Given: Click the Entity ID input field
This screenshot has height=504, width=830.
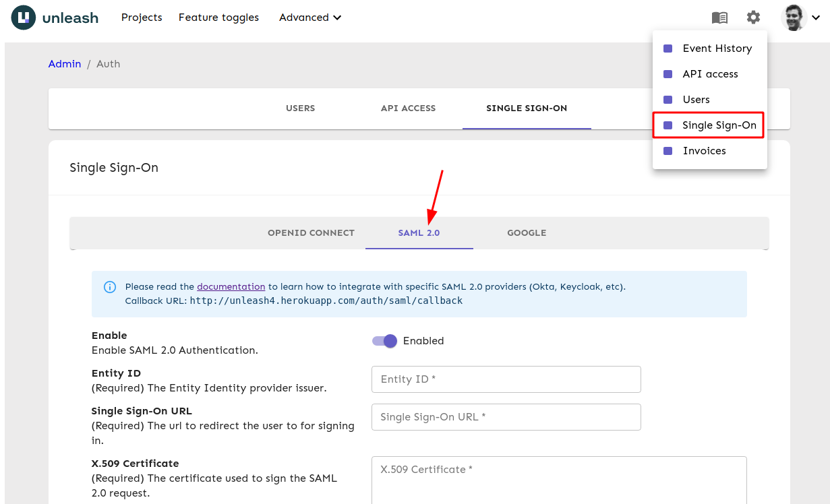Looking at the screenshot, I should pos(506,379).
